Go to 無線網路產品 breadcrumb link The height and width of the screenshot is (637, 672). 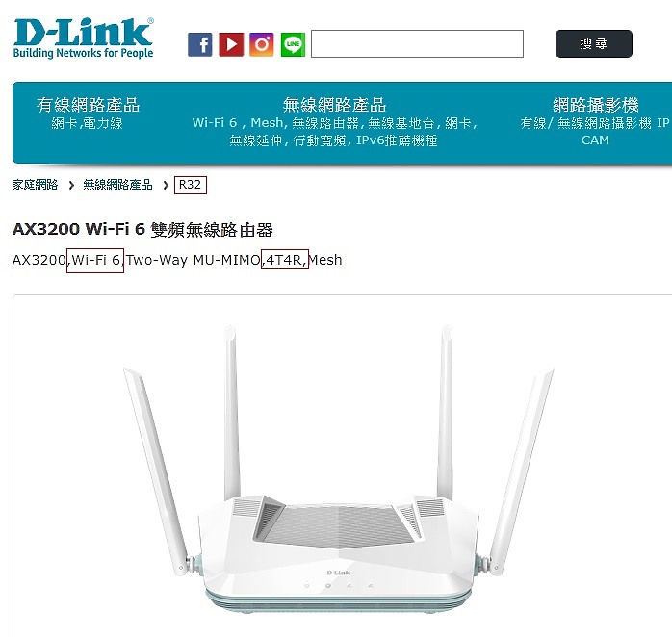point(117,185)
